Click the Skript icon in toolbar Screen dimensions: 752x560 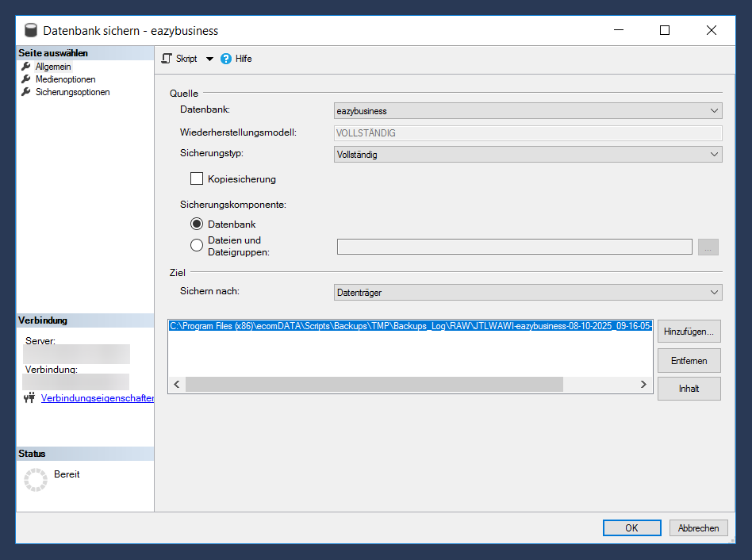[x=167, y=59]
